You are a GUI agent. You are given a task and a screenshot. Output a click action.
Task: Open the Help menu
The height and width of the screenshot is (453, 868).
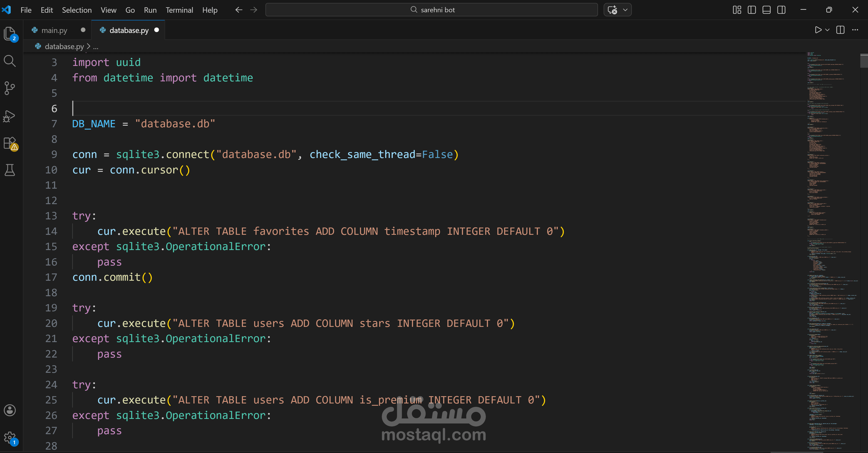[x=210, y=10]
